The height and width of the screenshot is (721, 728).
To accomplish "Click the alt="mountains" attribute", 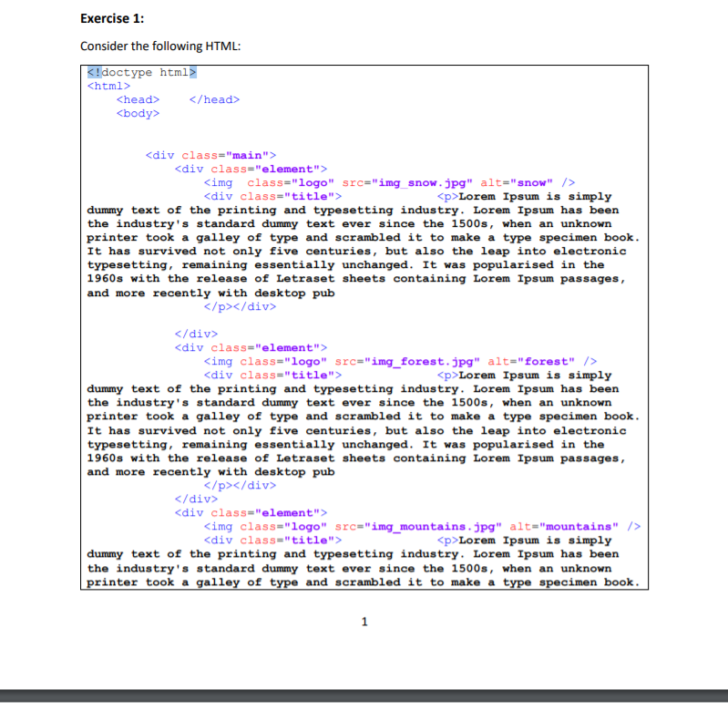I will pos(564,527).
